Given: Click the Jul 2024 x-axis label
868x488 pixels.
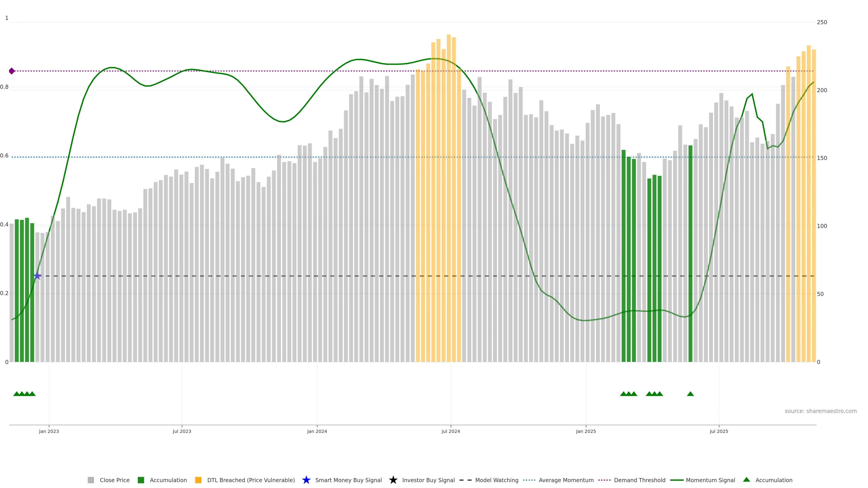Looking at the screenshot, I should click(451, 431).
